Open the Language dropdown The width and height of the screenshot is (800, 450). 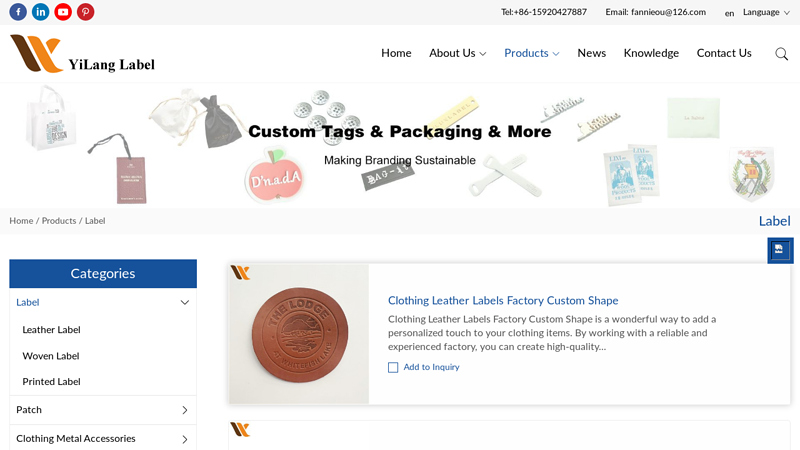pos(766,12)
